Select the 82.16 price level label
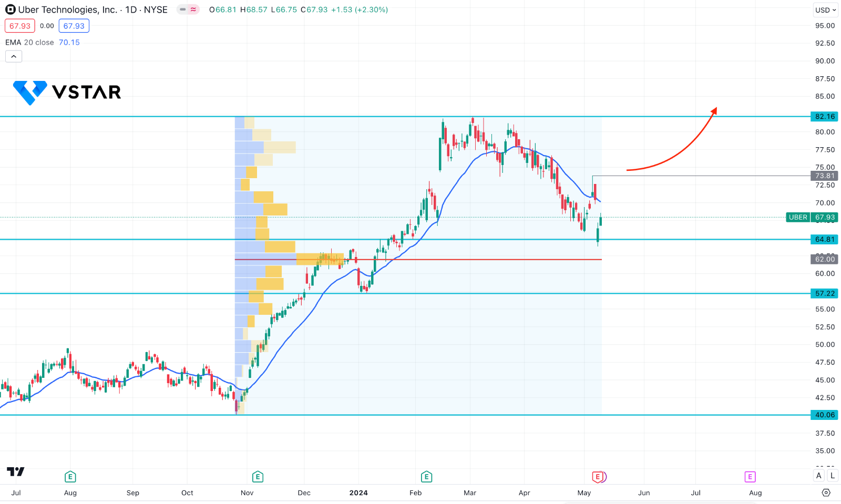841x504 pixels. click(x=825, y=117)
